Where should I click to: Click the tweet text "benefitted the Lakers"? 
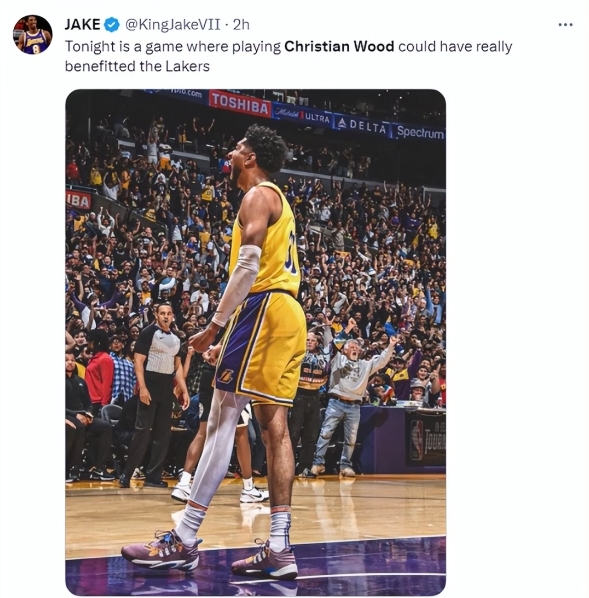click(137, 66)
